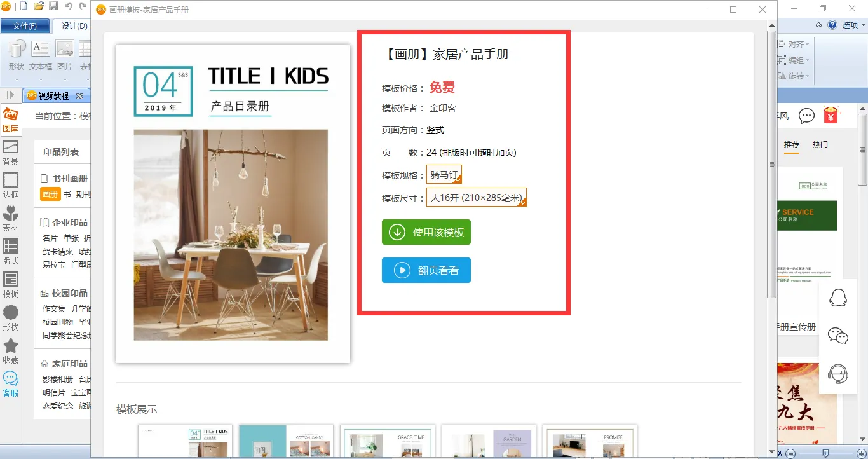
Task: Switch to the 设计(D) tab
Action: tap(74, 26)
